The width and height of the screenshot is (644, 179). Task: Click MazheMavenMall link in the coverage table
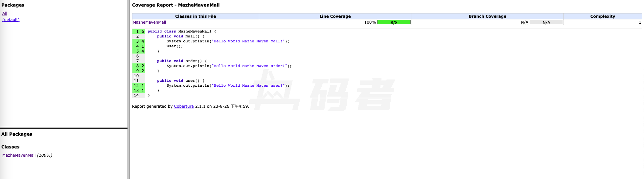[149, 22]
